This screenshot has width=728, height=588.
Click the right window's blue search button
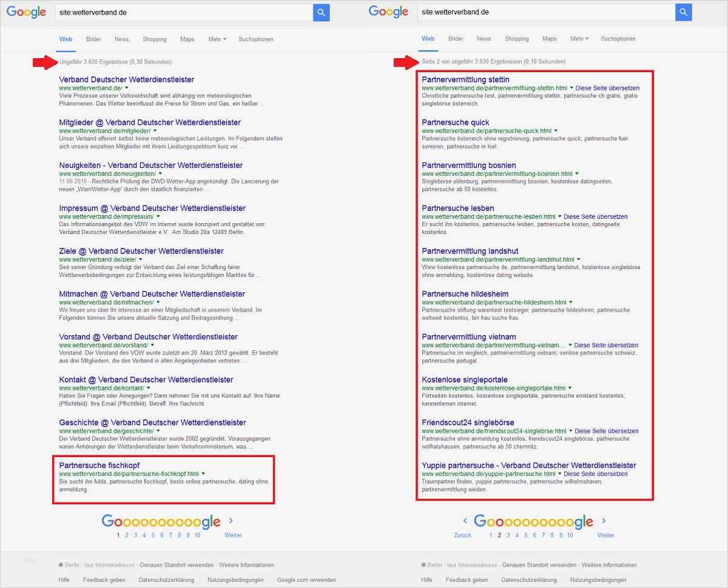click(684, 12)
